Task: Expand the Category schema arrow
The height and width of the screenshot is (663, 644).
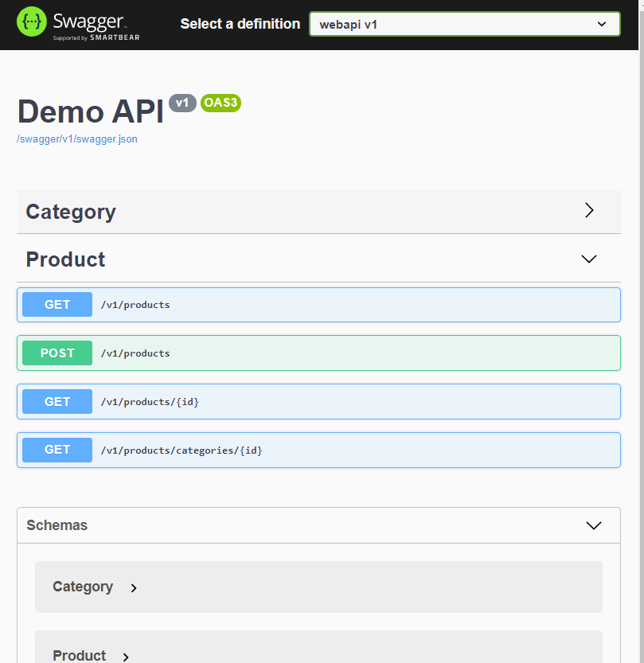Action: coord(134,588)
